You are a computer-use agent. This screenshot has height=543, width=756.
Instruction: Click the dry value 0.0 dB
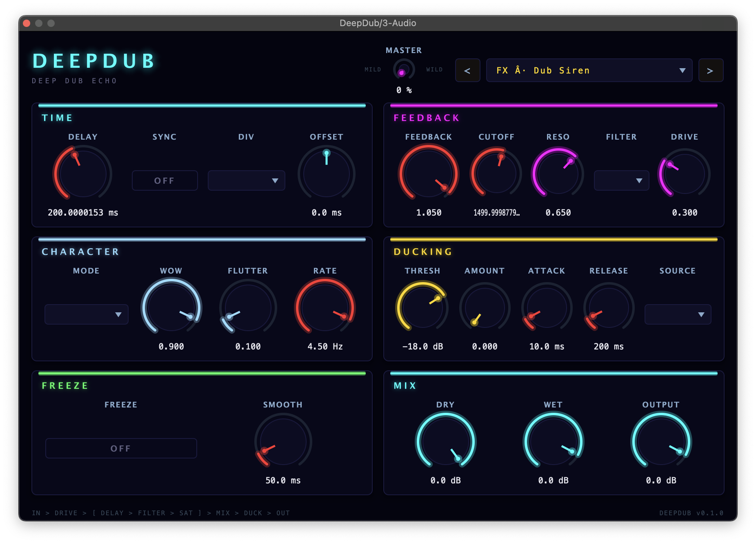[x=445, y=481]
